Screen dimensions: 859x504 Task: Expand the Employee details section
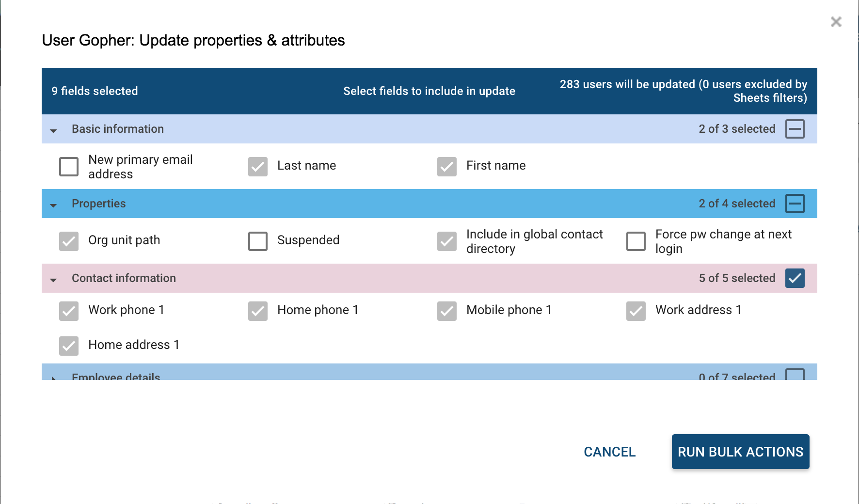coord(53,377)
